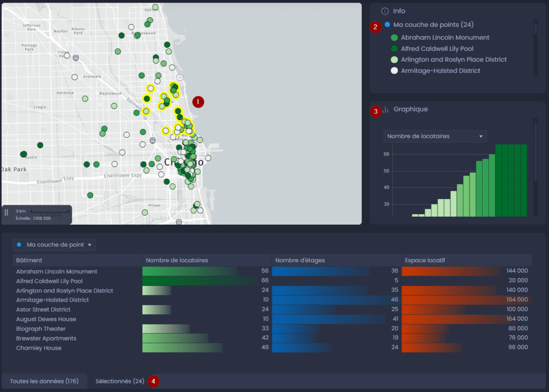Viewport: 549px width, 392px height.
Task: Select the Biograph Theater table row
Action: (272, 329)
